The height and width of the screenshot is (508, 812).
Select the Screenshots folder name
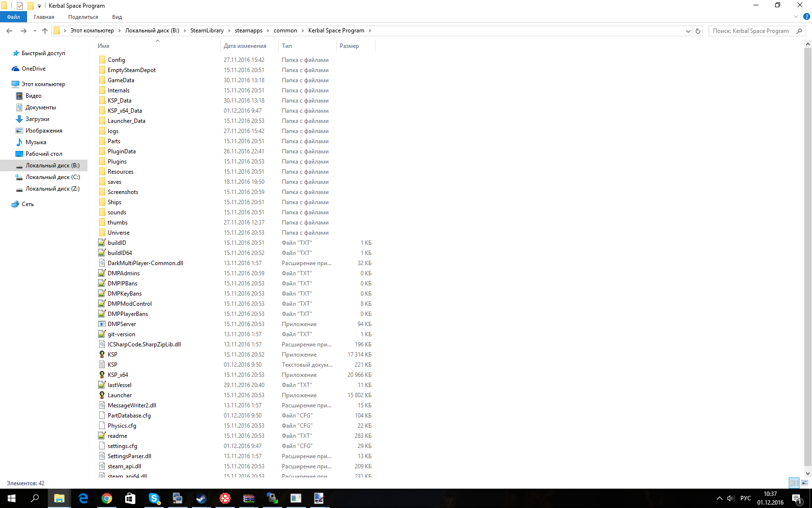[x=123, y=192]
